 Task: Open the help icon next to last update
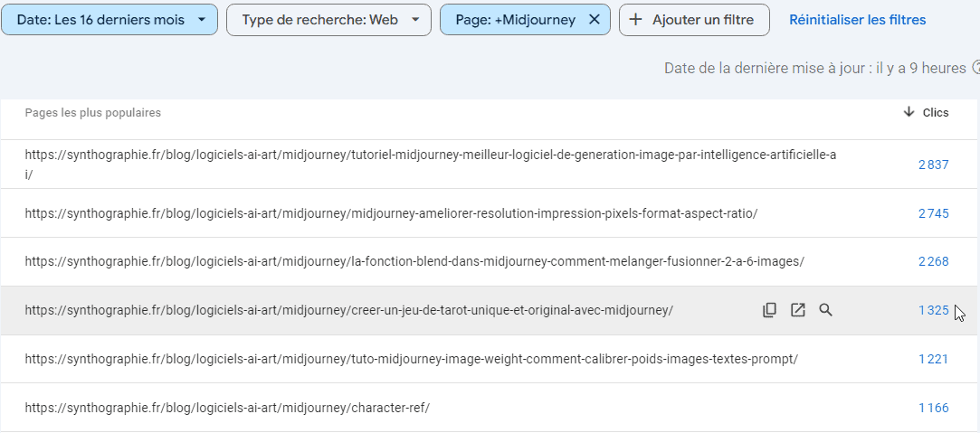click(x=976, y=68)
